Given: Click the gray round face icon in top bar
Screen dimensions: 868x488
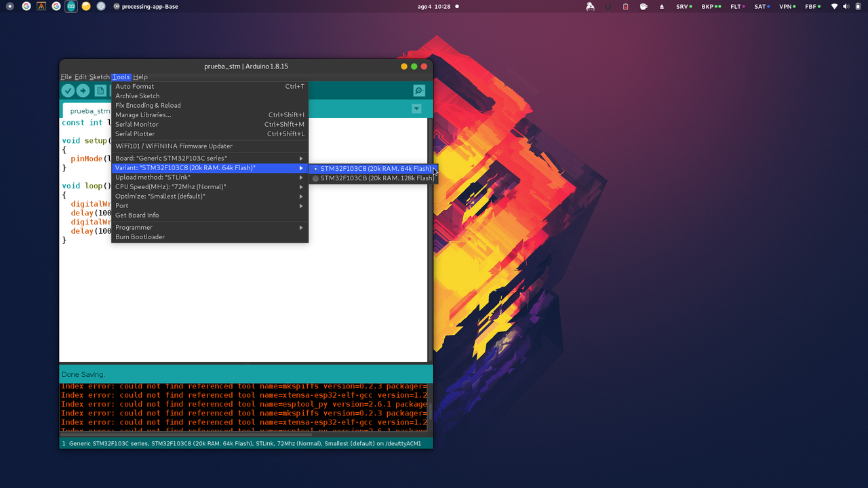Looking at the screenshot, I should pyautogui.click(x=101, y=6).
